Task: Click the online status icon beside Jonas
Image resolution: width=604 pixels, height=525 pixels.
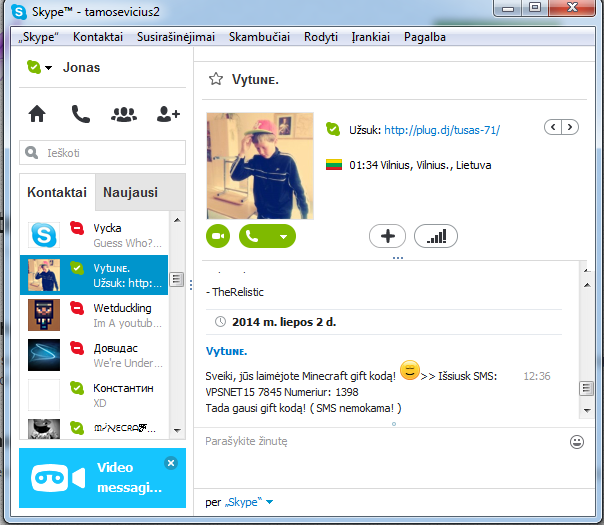Action: pyautogui.click(x=34, y=67)
